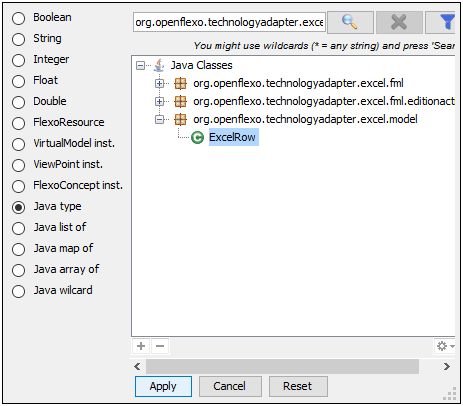Select the Java type radio button
This screenshot has height=406, width=463.
point(18,207)
